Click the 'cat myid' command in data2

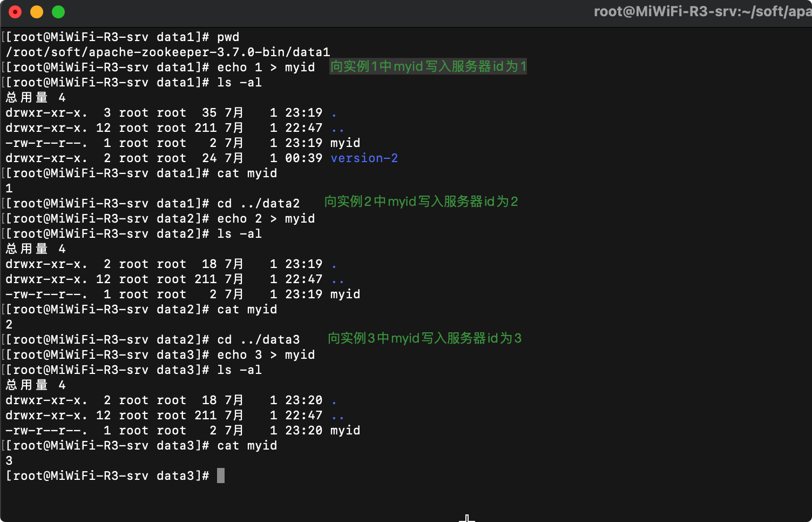247,310
